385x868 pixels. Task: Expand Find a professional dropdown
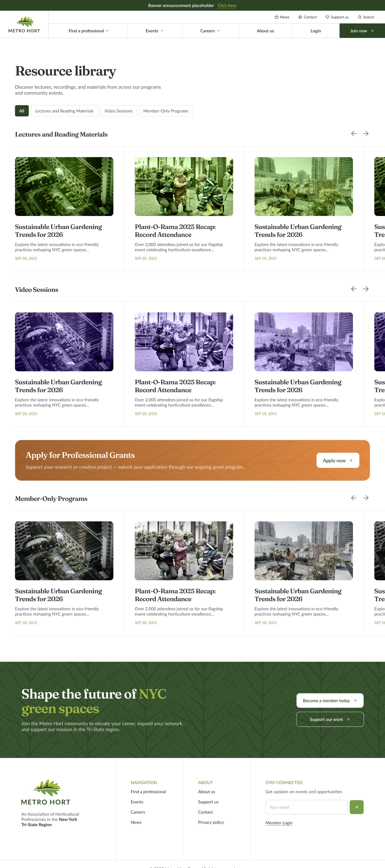pos(88,31)
